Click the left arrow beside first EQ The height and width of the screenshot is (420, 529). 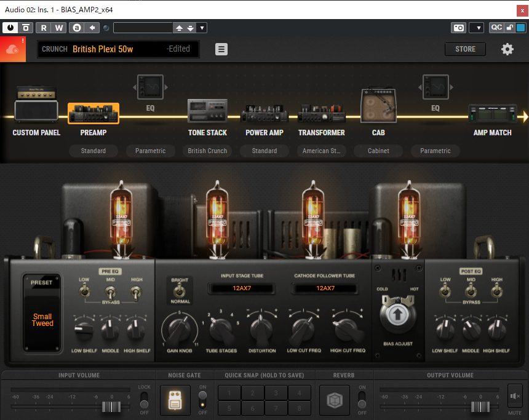tap(135, 87)
